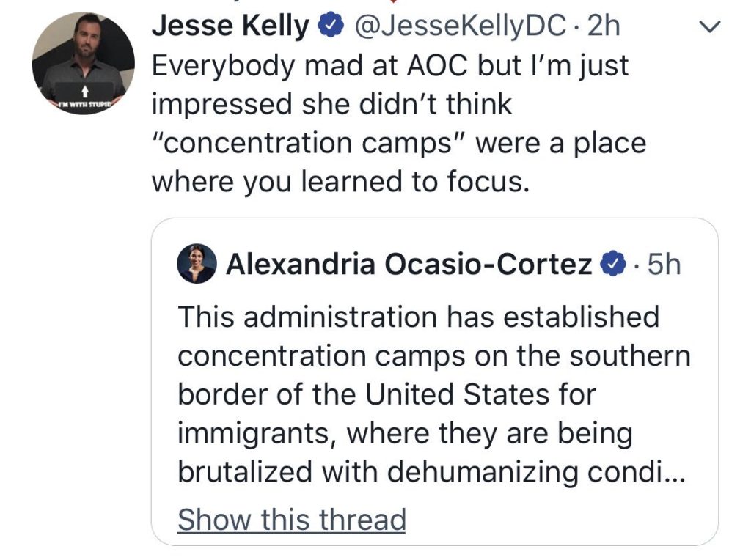Click the verified badge beside Alexandria Ocasio-Cortez

[x=613, y=264]
